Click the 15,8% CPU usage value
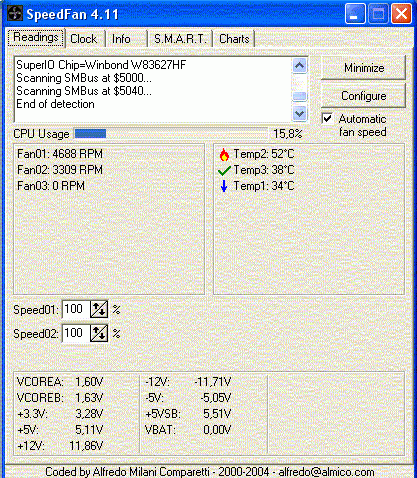The image size is (417, 478). pyautogui.click(x=288, y=134)
